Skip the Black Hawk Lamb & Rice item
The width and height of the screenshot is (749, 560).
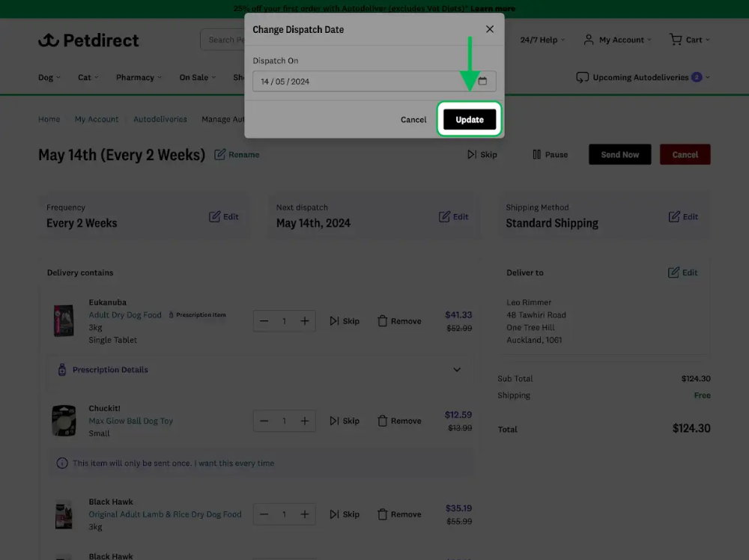345,514
